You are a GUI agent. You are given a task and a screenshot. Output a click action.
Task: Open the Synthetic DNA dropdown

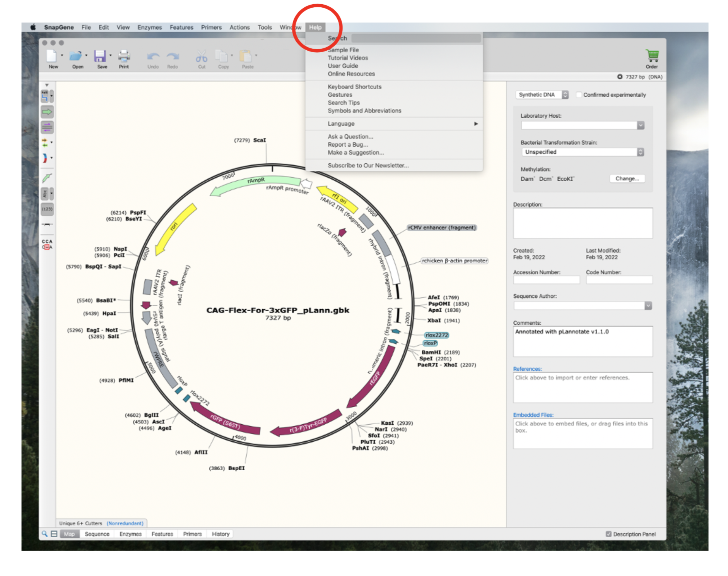pyautogui.click(x=542, y=94)
